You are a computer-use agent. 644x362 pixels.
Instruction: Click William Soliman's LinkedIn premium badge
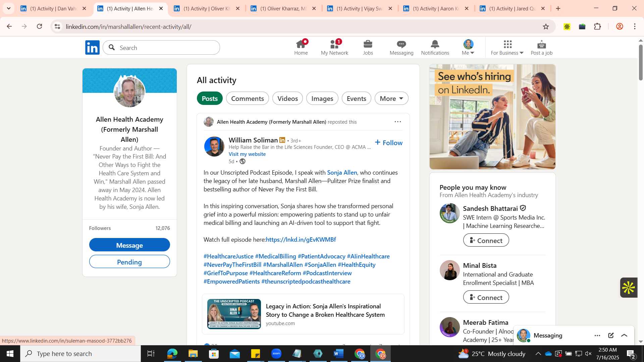tap(282, 140)
